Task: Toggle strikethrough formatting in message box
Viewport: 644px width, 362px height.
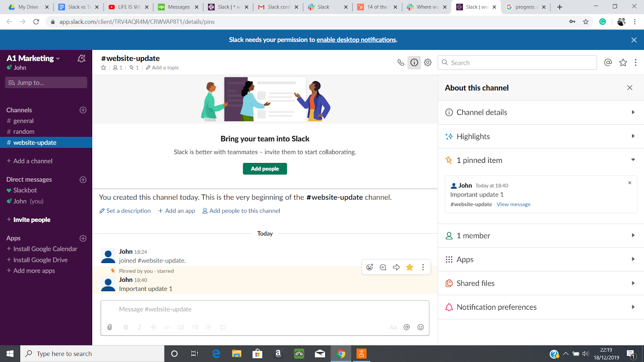Action: (x=153, y=327)
